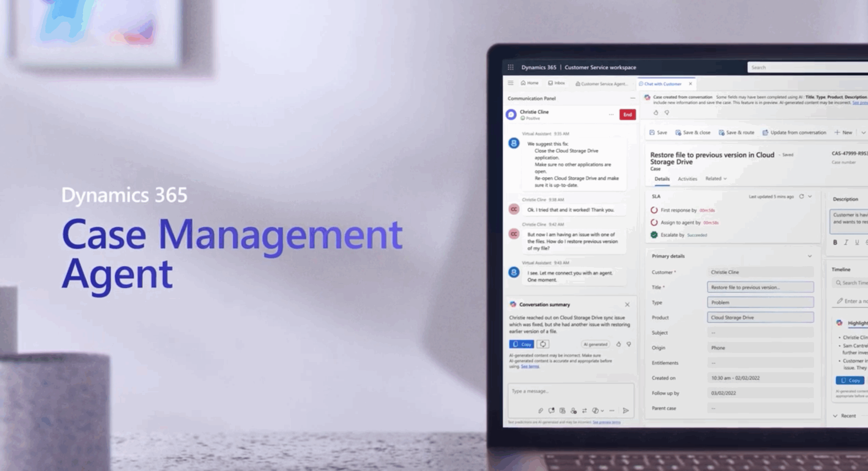Click the Type a message field

click(570, 392)
